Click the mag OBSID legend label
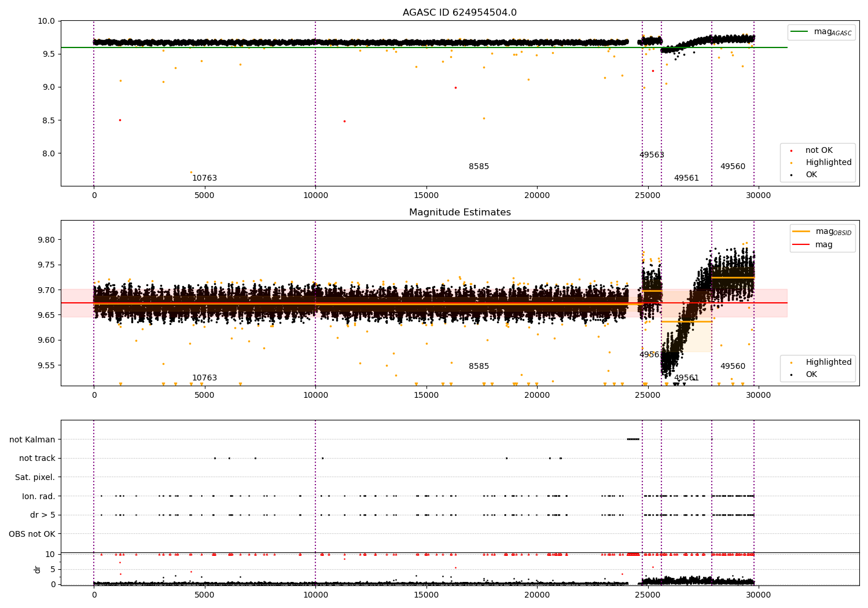The width and height of the screenshot is (868, 608). point(833,232)
